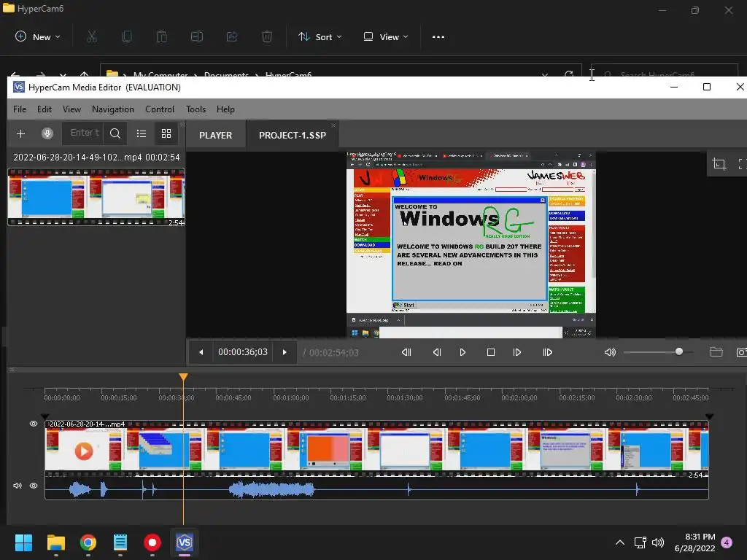This screenshot has height=560, width=747.
Task: Click the current timecode field 00:00:36;03
Action: pyautogui.click(x=243, y=352)
